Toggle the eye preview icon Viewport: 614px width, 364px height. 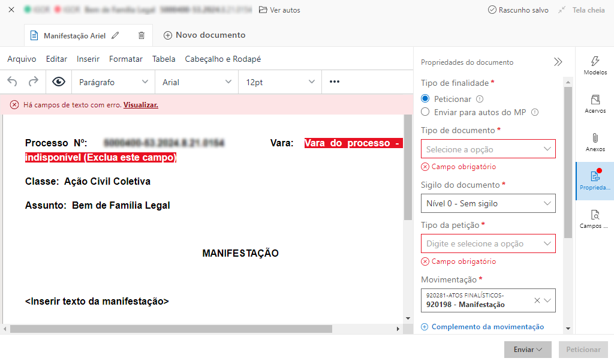click(x=58, y=82)
